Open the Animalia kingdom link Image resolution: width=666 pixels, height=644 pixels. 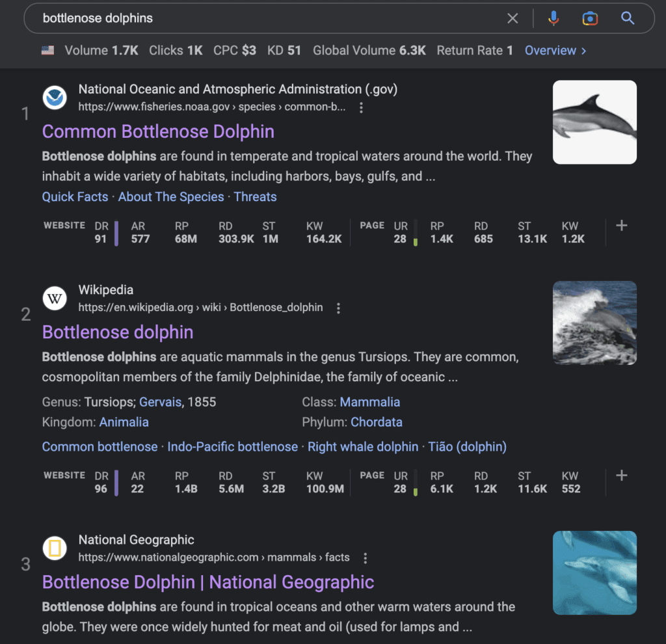pos(124,422)
